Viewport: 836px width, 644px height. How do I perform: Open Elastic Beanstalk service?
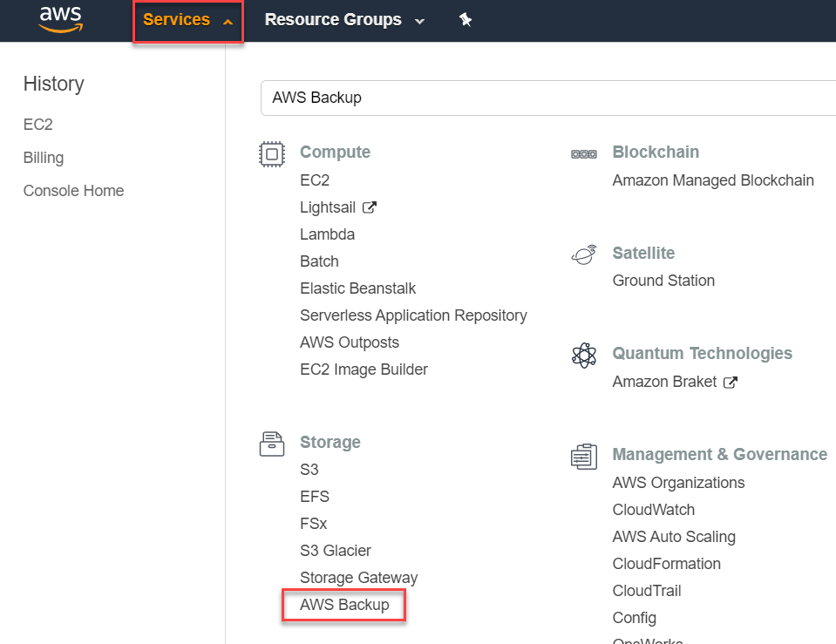(357, 288)
